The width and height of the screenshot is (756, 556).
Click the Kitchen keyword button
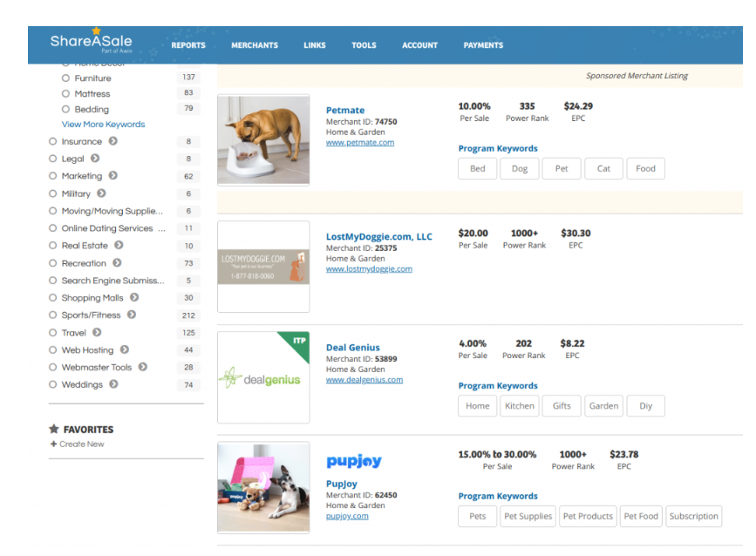tap(520, 406)
